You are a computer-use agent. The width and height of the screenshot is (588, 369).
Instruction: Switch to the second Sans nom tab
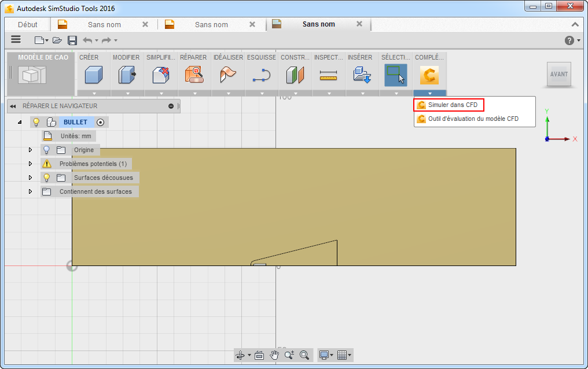tap(211, 25)
